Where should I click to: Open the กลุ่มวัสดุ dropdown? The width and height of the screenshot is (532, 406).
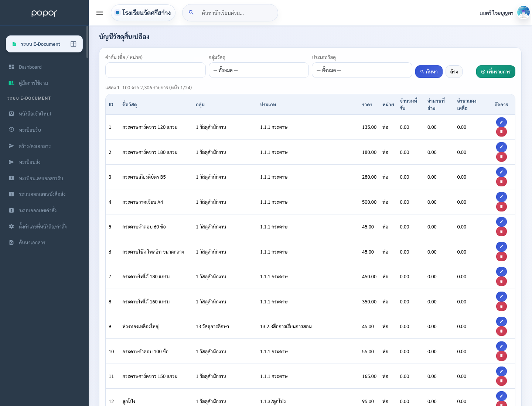click(259, 70)
